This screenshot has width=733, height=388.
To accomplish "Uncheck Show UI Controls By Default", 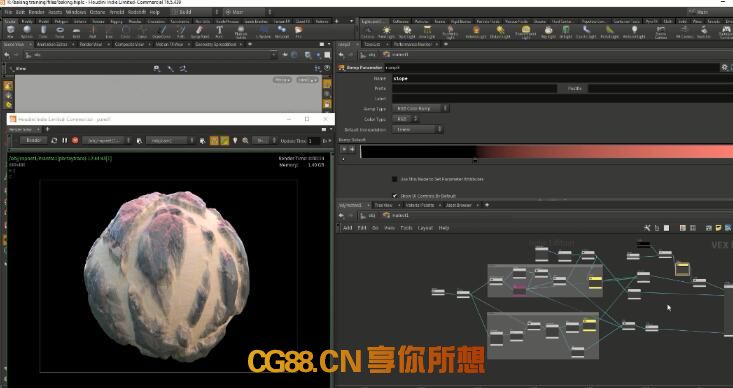I will [395, 196].
